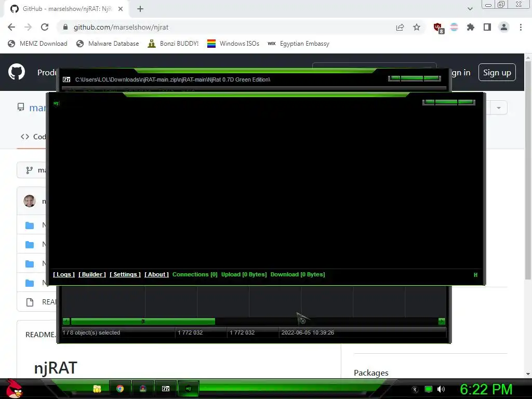The height and width of the screenshot is (399, 532).
Task: Click the 2022-06-05 10:39:26 status entry
Action: click(308, 332)
